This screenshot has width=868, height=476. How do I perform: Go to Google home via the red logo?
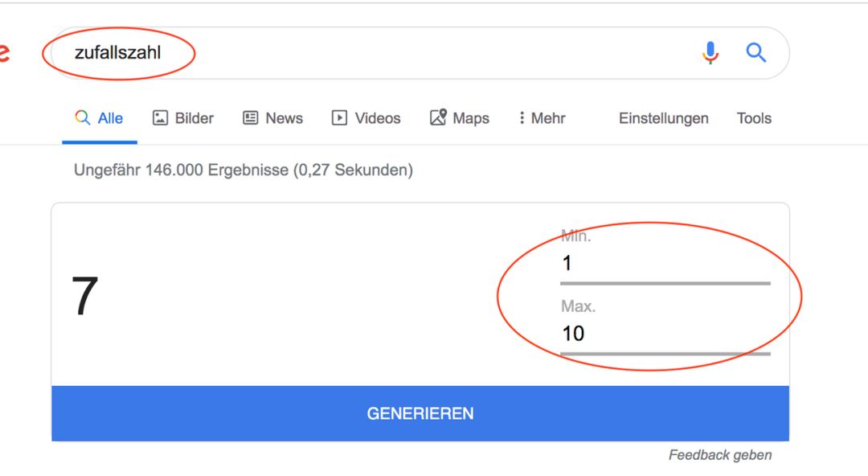tap(5, 52)
